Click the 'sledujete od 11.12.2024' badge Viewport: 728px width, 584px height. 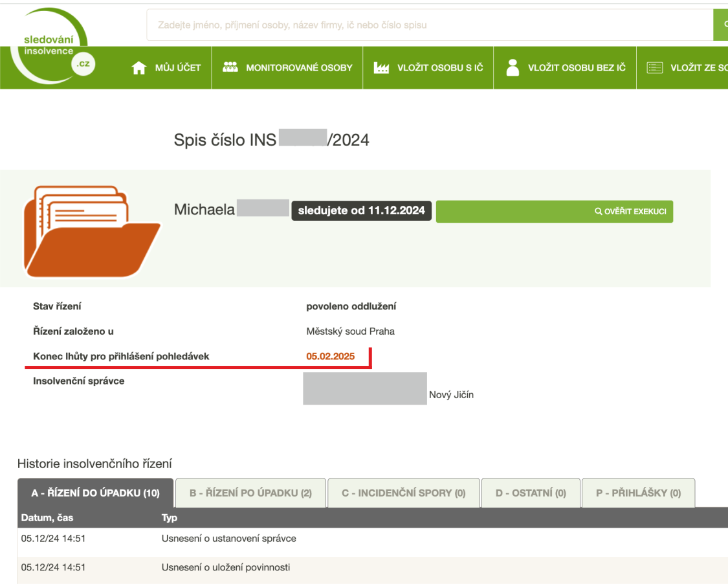(x=361, y=211)
